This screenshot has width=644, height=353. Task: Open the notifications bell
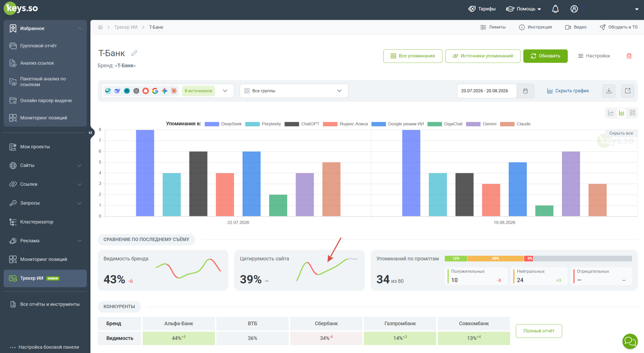[555, 9]
